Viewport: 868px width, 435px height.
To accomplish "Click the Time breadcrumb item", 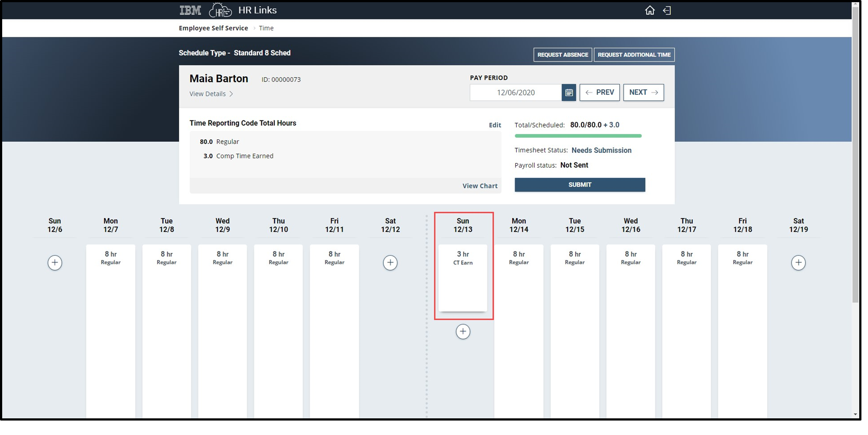I will [266, 28].
